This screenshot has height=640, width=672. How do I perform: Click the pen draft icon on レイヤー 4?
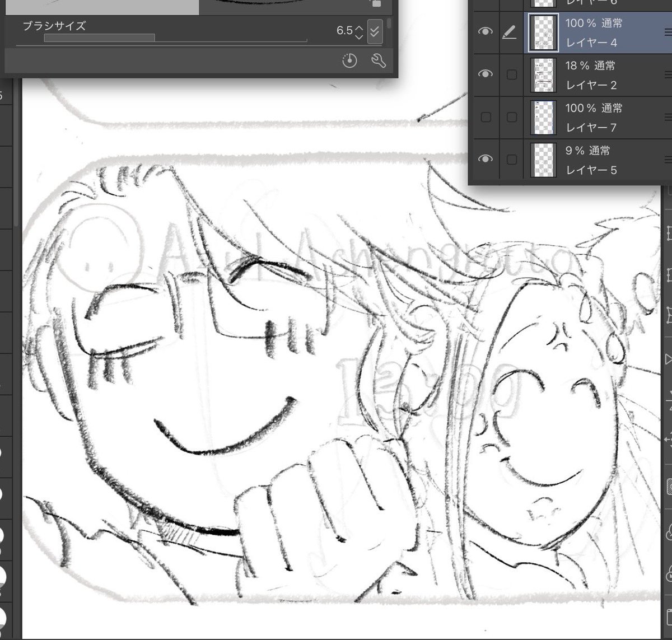508,32
